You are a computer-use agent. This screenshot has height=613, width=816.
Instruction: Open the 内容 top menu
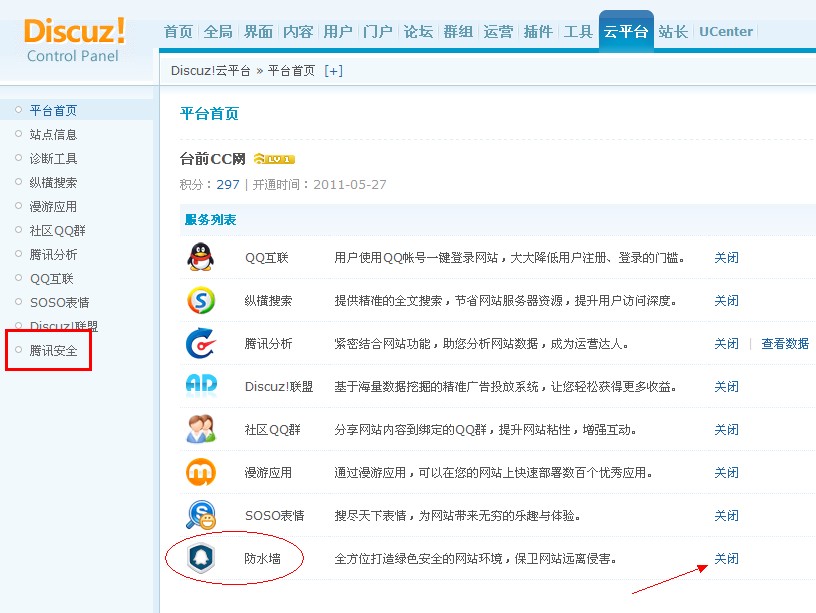[x=298, y=32]
